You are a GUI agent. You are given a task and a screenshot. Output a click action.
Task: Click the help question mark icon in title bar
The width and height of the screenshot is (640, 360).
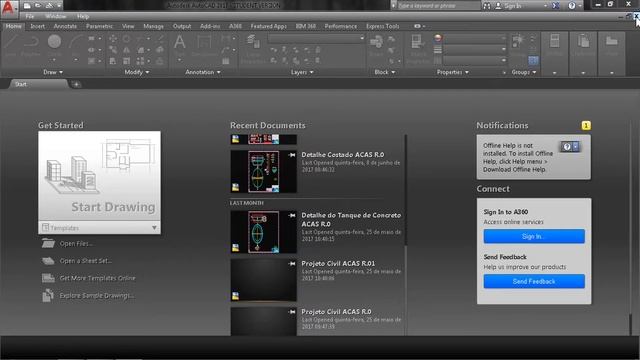tap(572, 6)
